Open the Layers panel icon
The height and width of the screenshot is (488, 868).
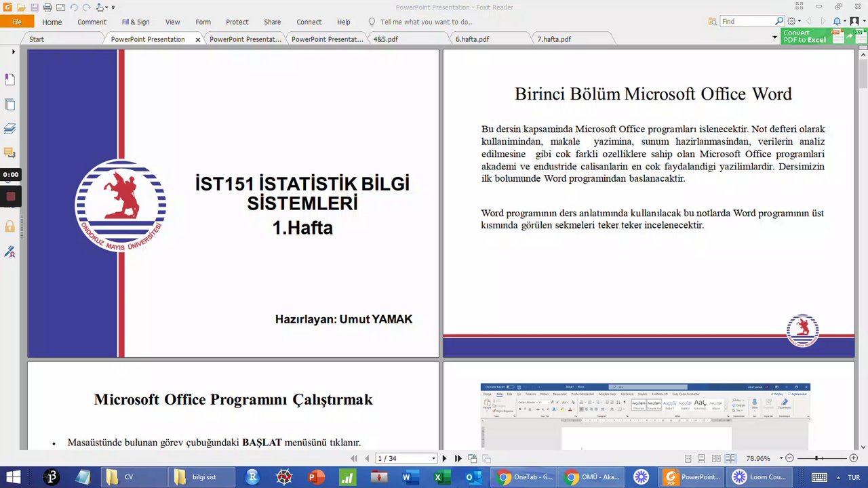point(9,129)
